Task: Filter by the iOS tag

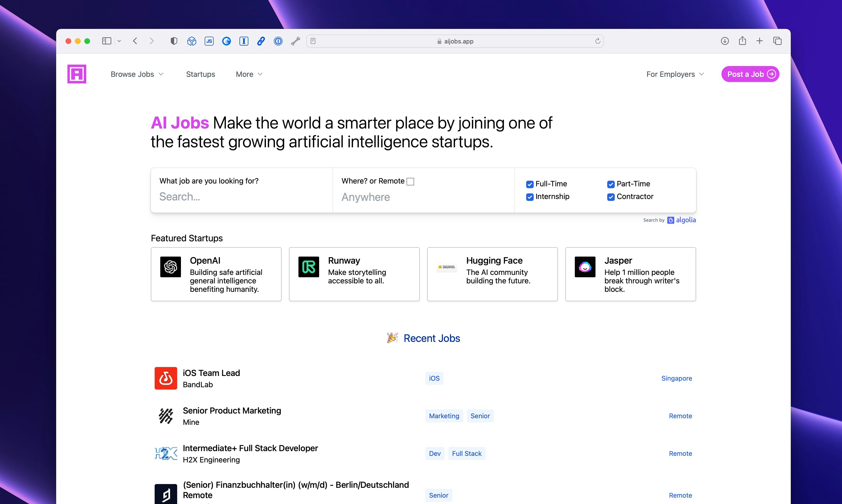Action: [434, 378]
